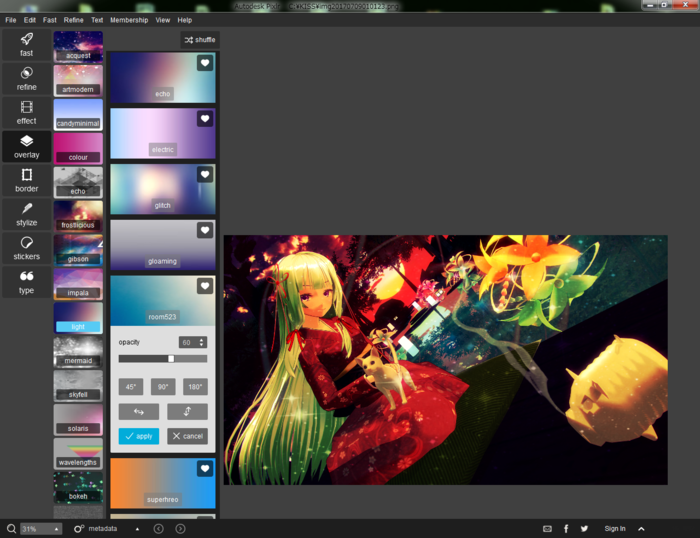
Task: Open the wavelengths overlay category
Action: click(x=78, y=454)
